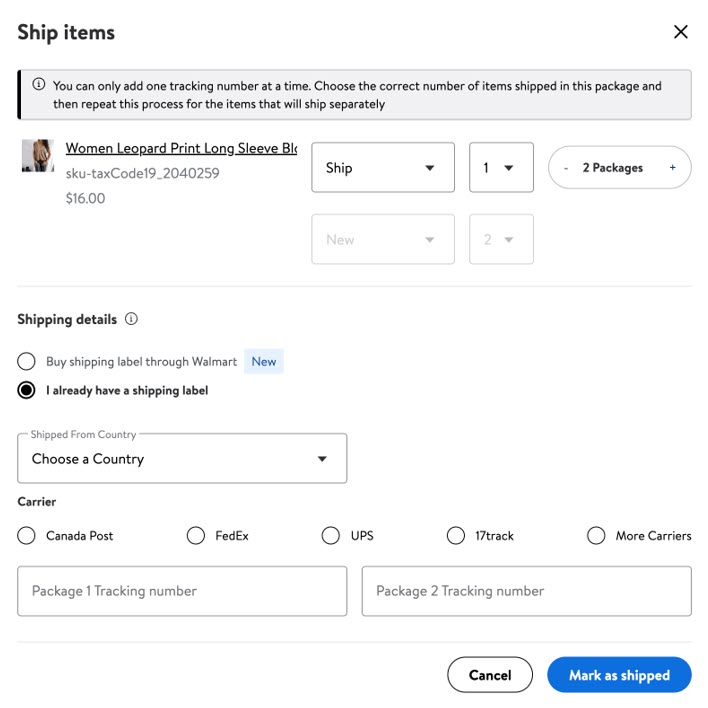Select Buy shipping label through Walmart

(27, 361)
